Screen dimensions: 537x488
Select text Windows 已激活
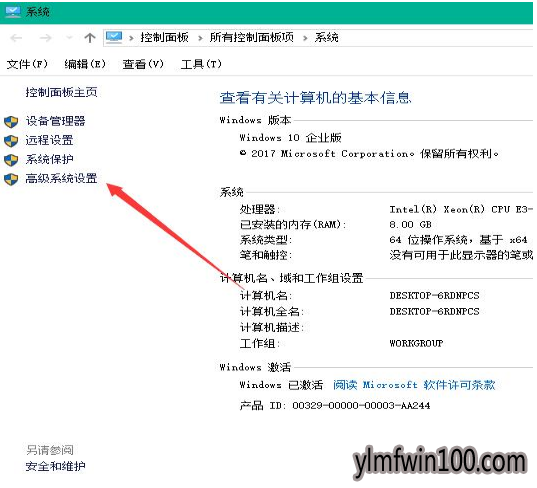point(281,385)
